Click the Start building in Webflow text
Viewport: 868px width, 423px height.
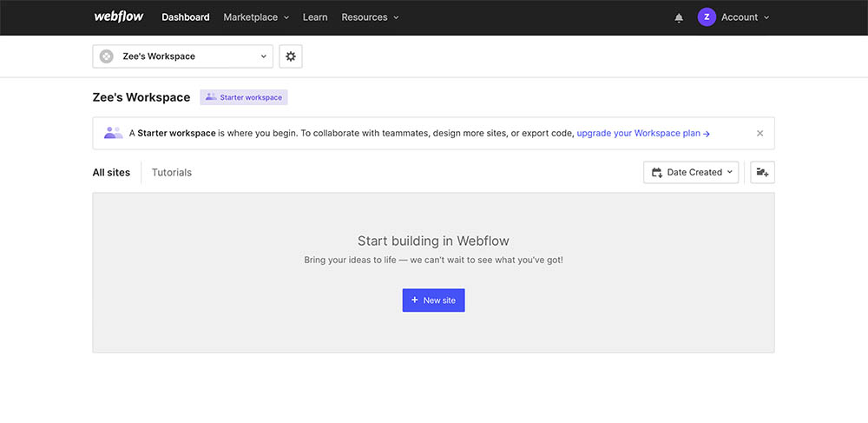(x=433, y=241)
